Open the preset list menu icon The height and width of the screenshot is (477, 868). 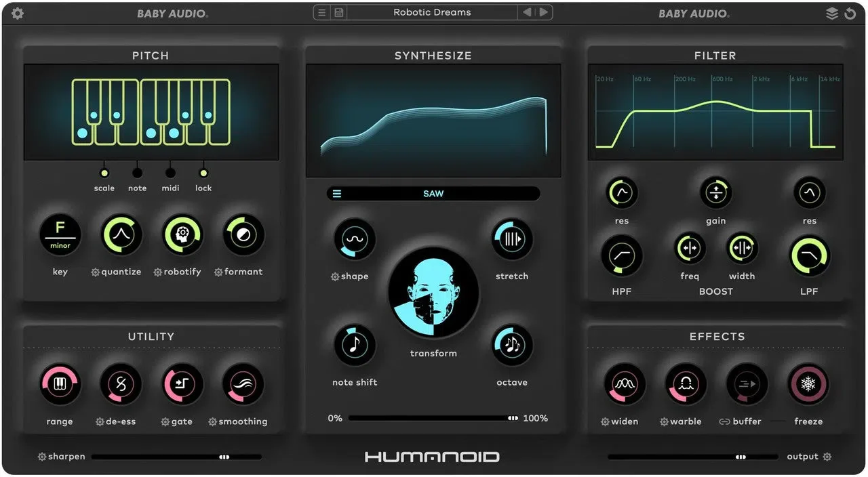pos(322,13)
